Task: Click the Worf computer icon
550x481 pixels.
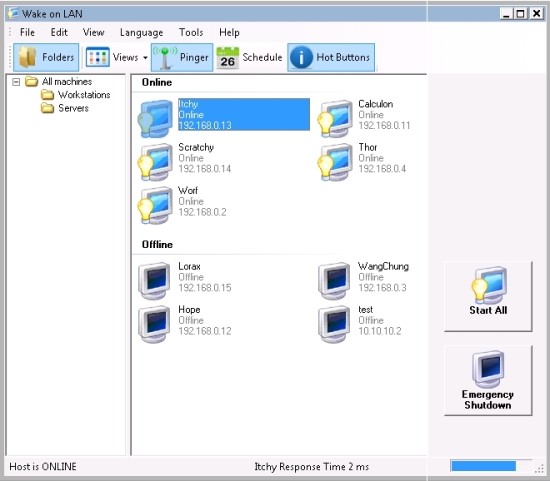Action: (x=156, y=205)
